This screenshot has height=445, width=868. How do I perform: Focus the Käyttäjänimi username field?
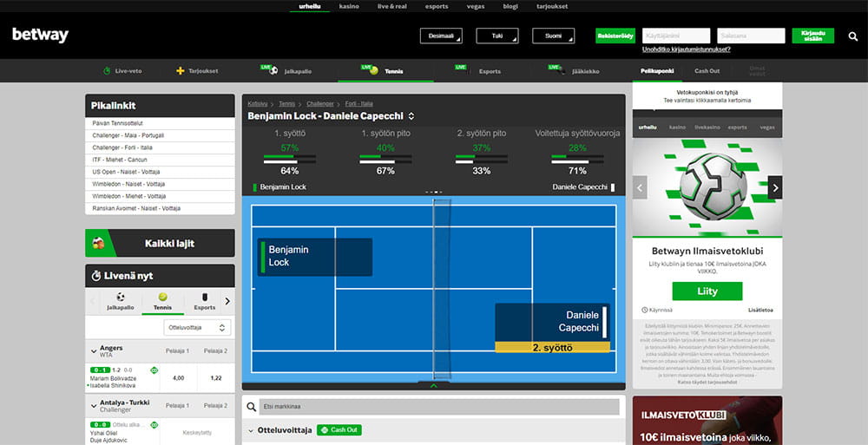click(x=676, y=36)
